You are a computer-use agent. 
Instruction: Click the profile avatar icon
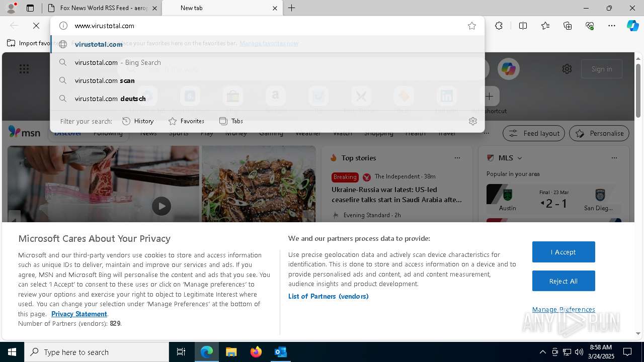(11, 8)
